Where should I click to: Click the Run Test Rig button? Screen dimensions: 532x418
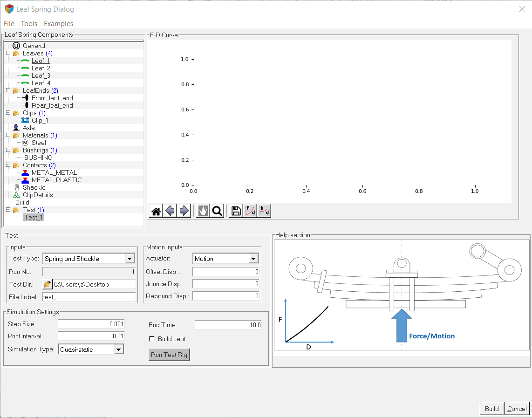169,355
